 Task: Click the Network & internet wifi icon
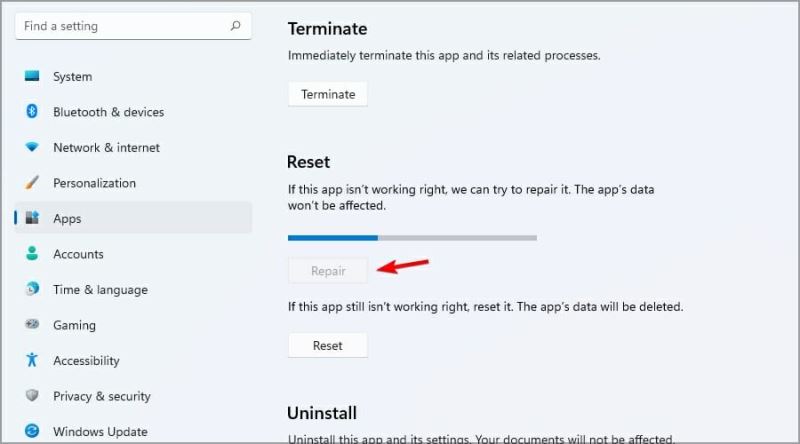click(x=32, y=147)
